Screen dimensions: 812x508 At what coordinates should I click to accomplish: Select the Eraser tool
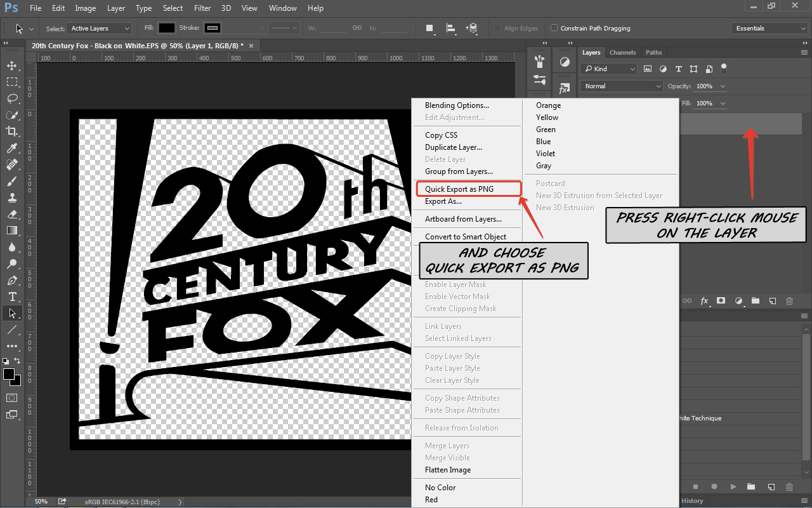(x=12, y=214)
